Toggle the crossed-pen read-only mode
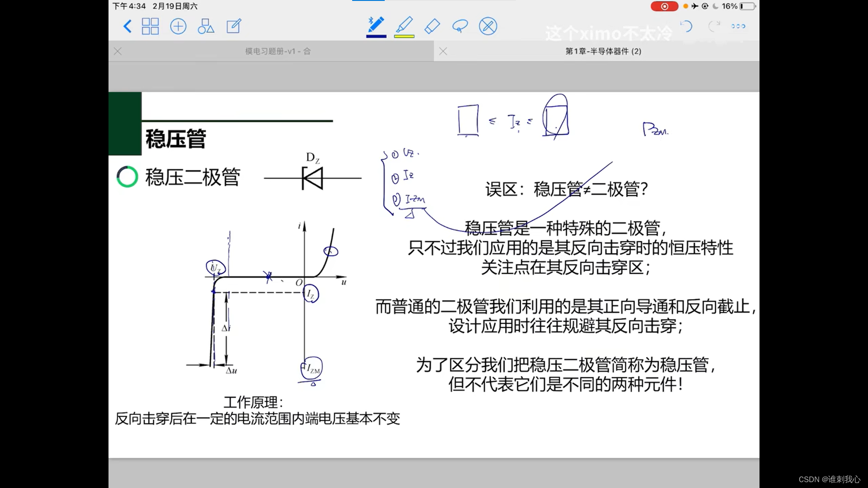The height and width of the screenshot is (488, 868). pyautogui.click(x=488, y=26)
